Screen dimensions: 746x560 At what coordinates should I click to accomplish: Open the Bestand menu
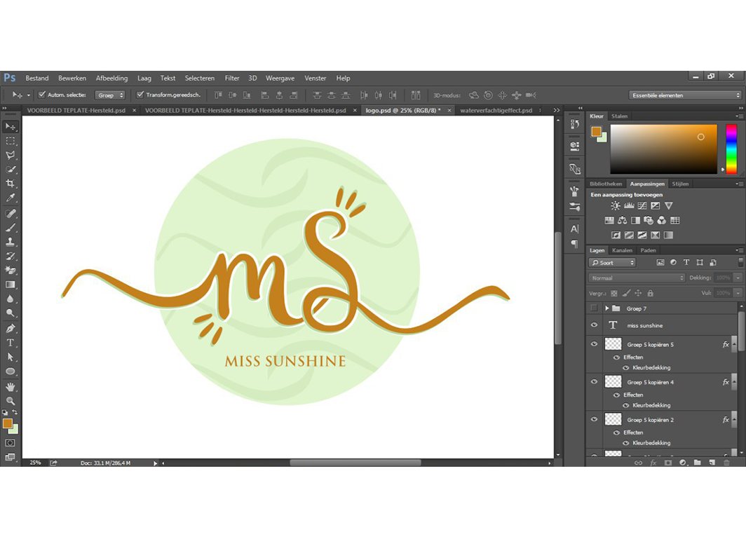click(37, 78)
